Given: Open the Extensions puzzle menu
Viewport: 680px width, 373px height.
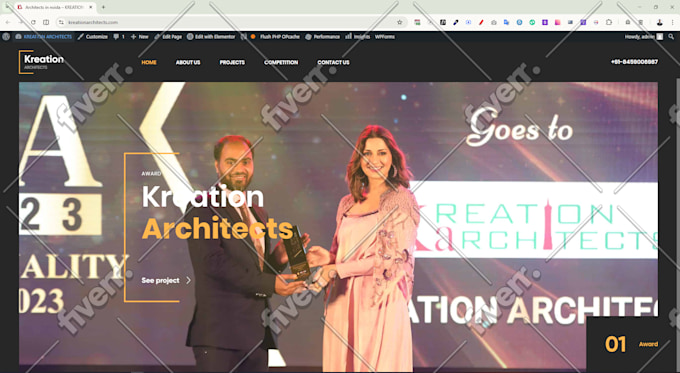Looking at the screenshot, I should (x=608, y=22).
